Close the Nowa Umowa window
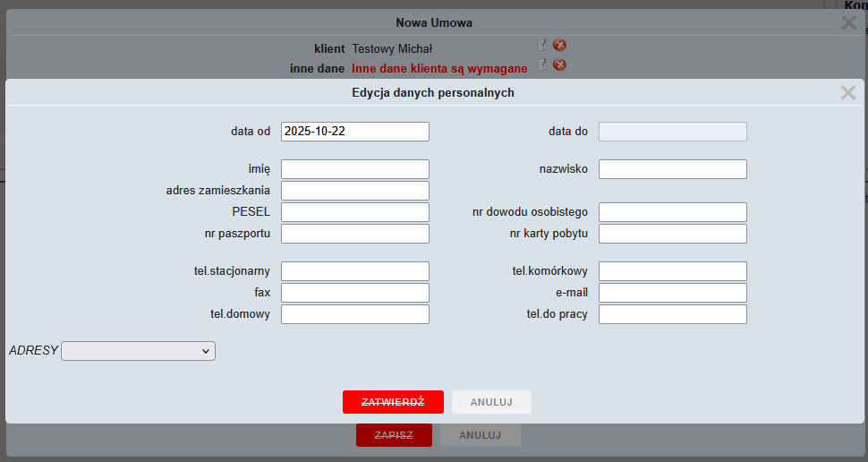 point(848,23)
